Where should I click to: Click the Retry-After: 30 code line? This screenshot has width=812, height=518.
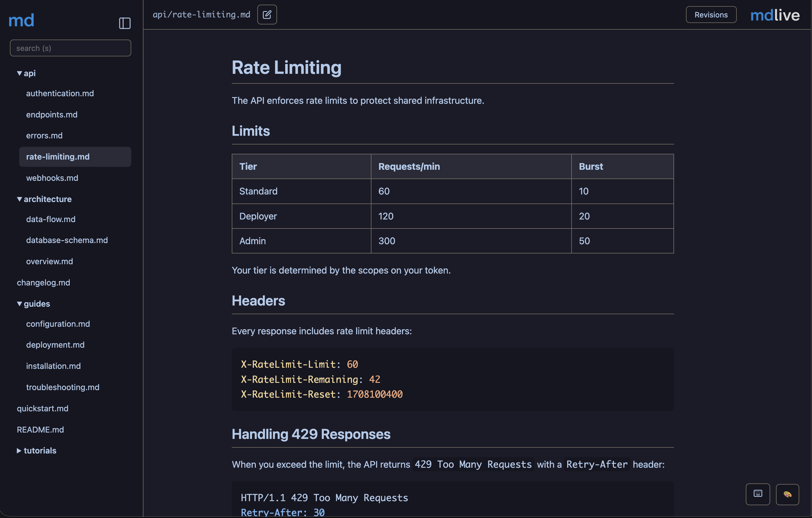283,512
